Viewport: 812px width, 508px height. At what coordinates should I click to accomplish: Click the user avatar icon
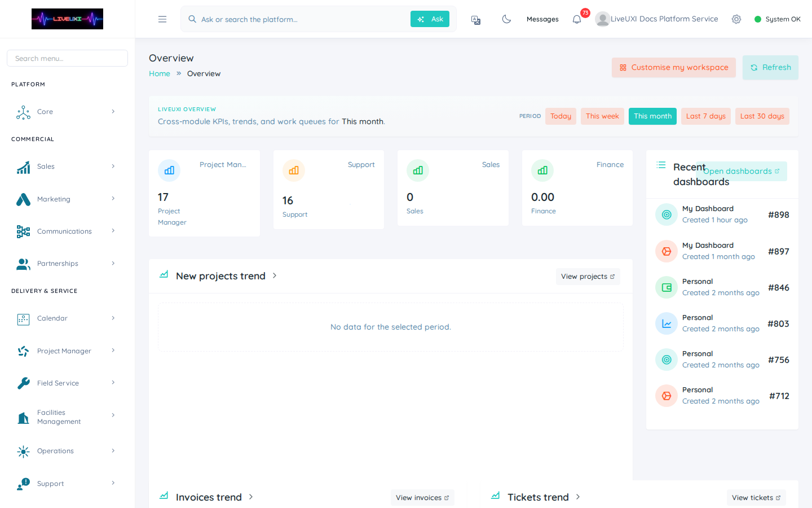point(602,19)
